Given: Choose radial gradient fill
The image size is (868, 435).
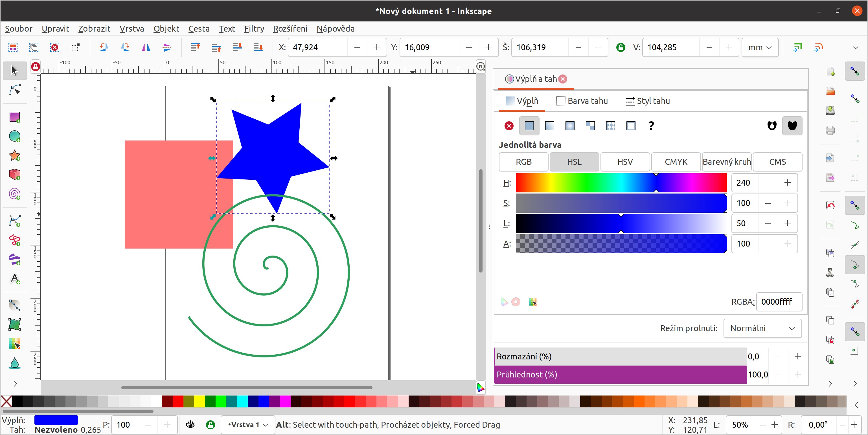Looking at the screenshot, I should 570,126.
